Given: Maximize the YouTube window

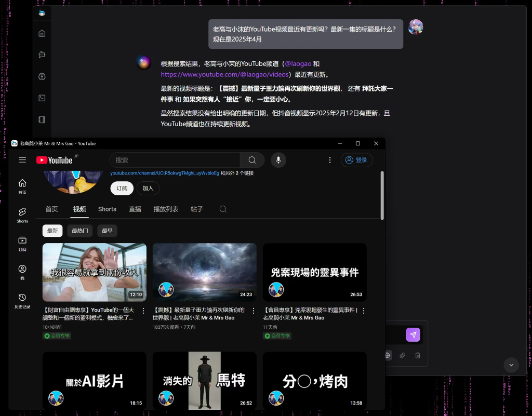Looking at the screenshot, I should [x=357, y=143].
